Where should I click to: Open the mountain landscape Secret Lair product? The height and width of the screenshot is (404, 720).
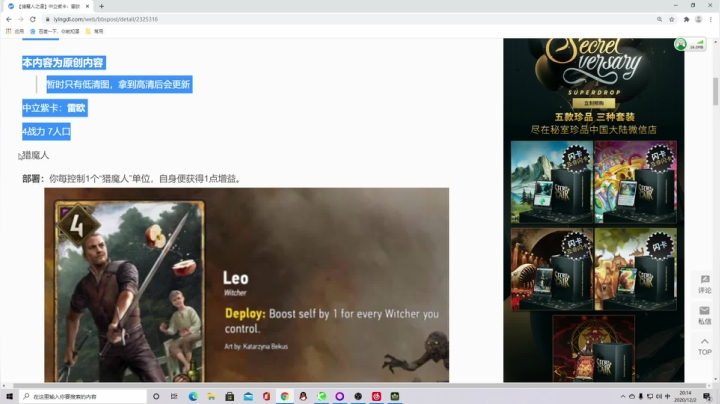[x=552, y=182]
